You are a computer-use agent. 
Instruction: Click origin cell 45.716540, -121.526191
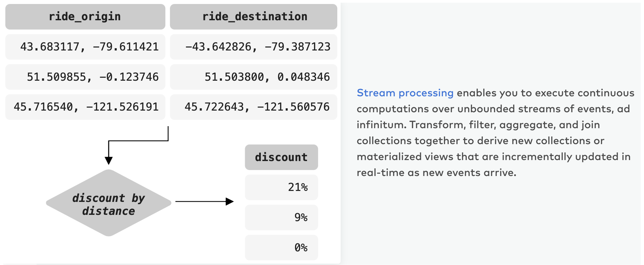tap(85, 107)
